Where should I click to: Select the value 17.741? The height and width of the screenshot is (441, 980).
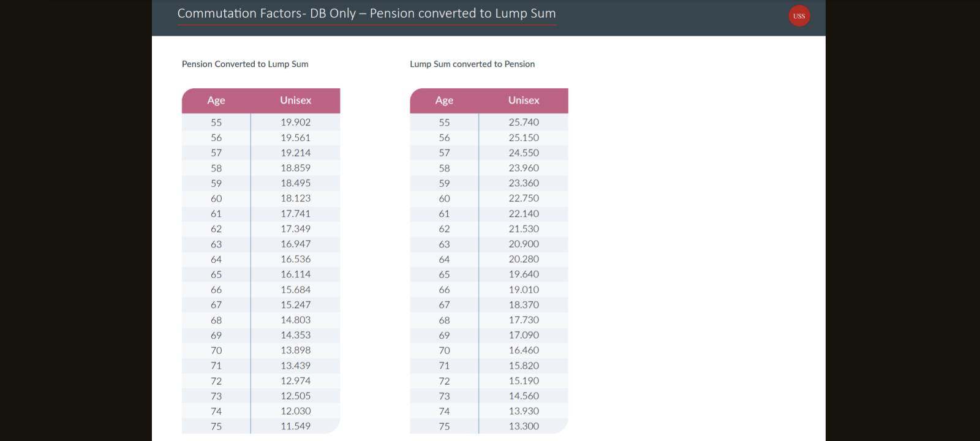(x=296, y=214)
